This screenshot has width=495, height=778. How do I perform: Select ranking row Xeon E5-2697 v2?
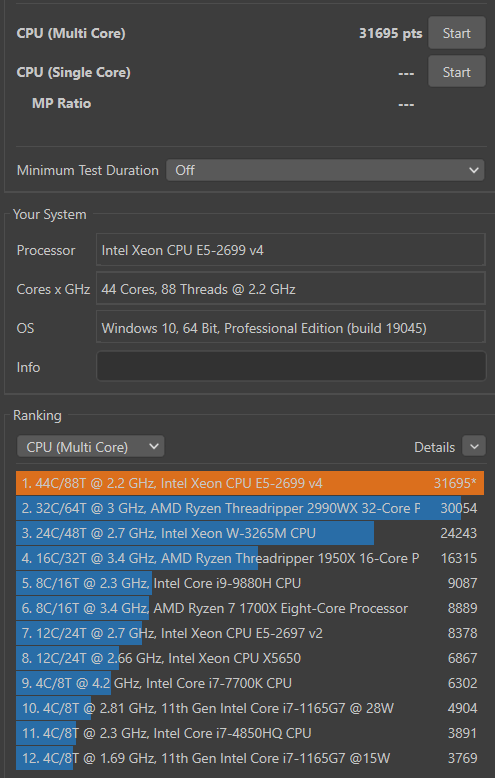tap(250, 633)
